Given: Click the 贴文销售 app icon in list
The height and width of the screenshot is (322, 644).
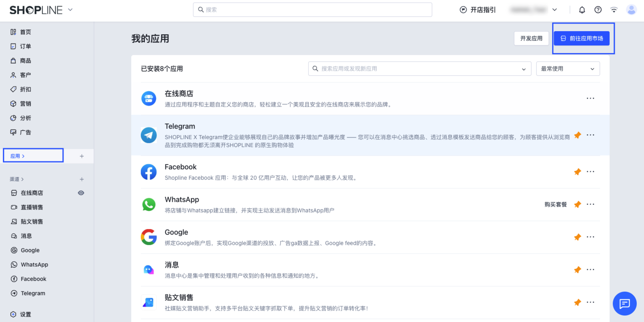Looking at the screenshot, I should click(x=149, y=302).
